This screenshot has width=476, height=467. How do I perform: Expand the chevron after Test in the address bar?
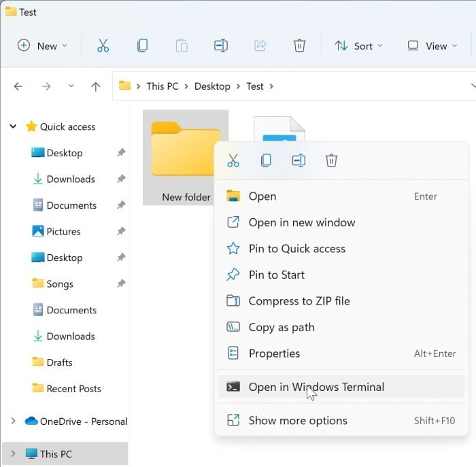(x=271, y=86)
